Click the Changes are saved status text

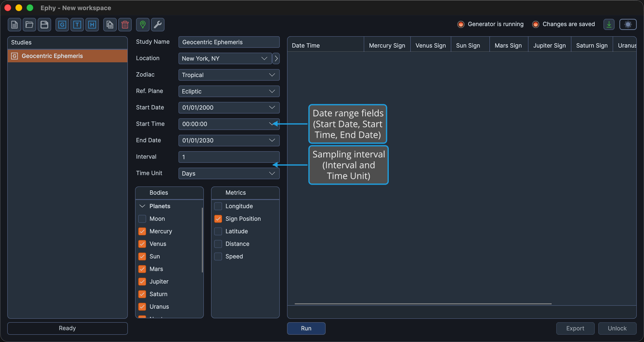[569, 24]
